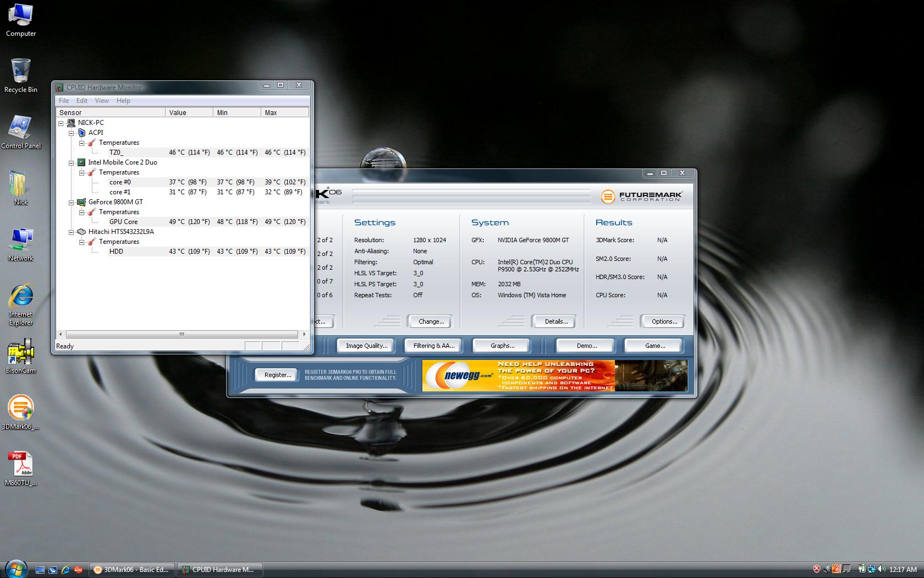Click the Value column header
Screen dimensions: 924x578
189,112
